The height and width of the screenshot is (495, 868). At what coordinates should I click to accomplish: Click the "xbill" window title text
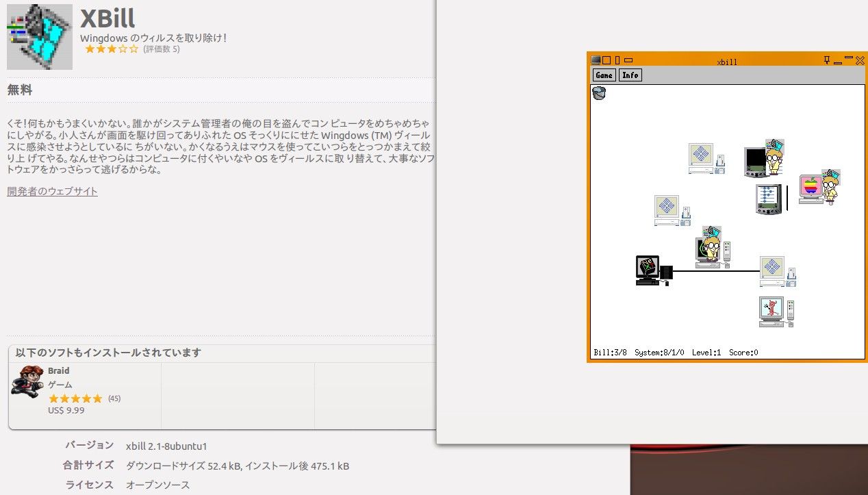coord(727,62)
